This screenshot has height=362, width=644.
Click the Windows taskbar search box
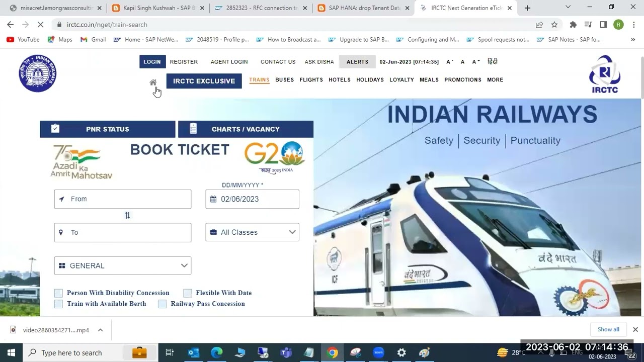click(91, 352)
